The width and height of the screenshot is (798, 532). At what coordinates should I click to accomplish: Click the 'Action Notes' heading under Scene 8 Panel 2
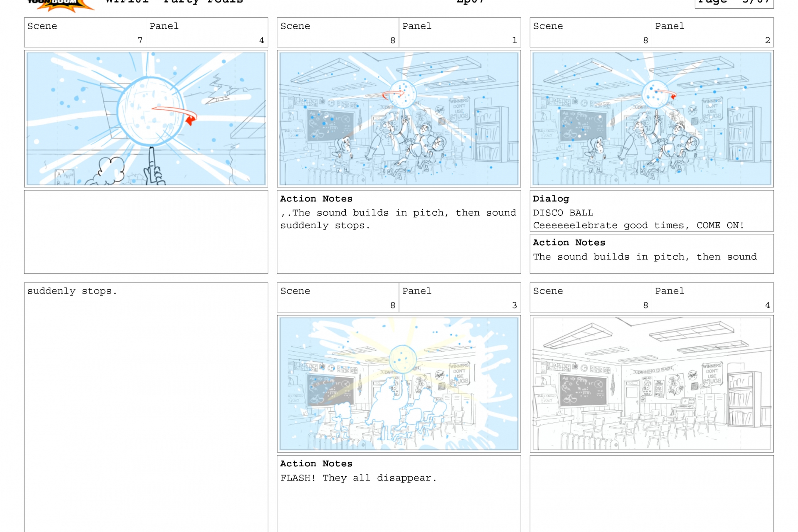(x=569, y=242)
